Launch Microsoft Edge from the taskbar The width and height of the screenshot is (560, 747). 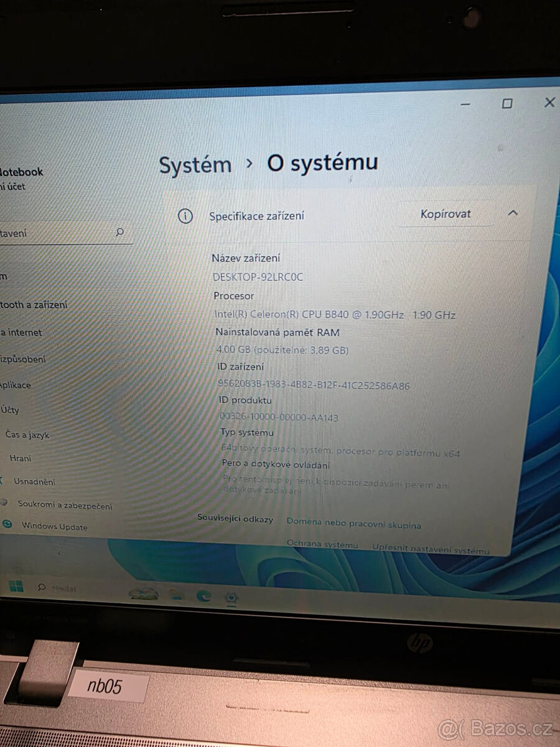tap(205, 596)
